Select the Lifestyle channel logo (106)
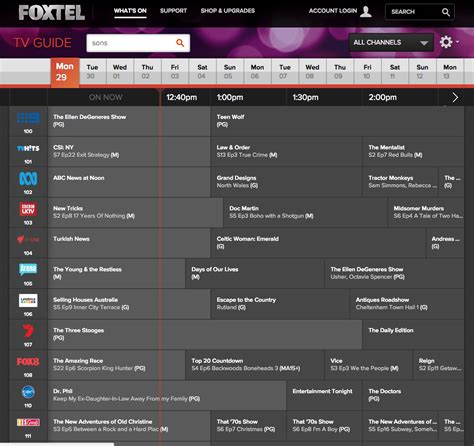This screenshot has width=474, height=446. click(28, 300)
